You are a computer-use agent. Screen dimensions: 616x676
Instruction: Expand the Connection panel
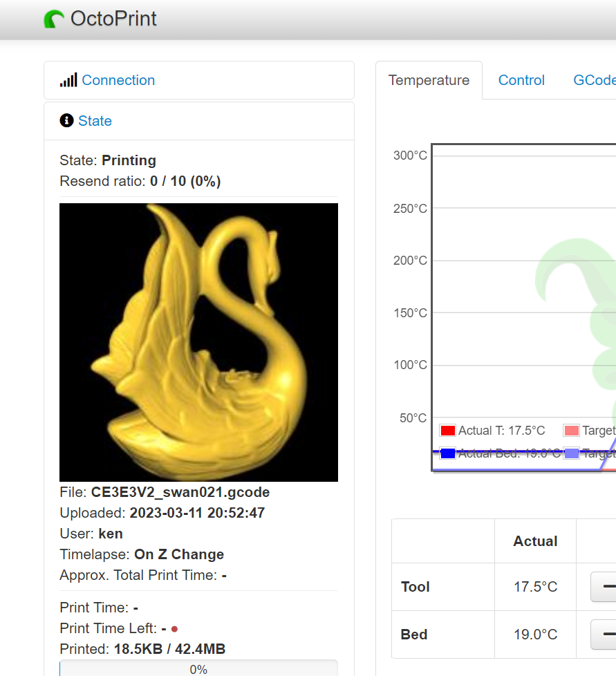pyautogui.click(x=118, y=80)
